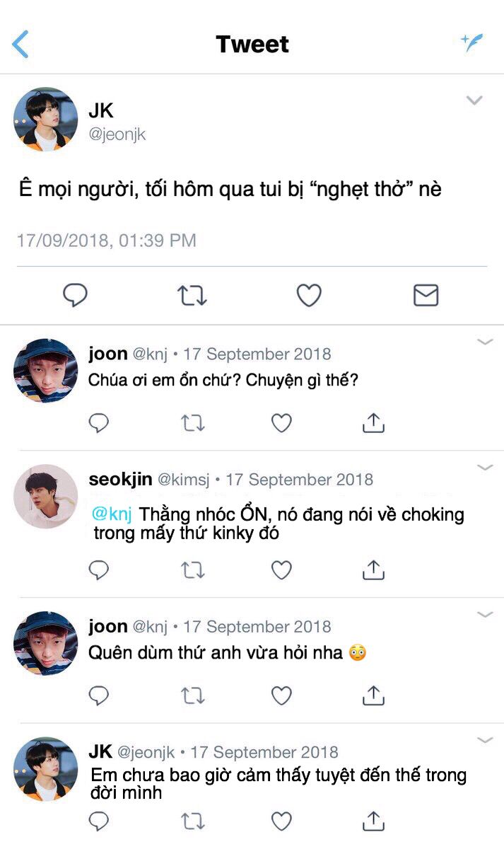Open options chevron on joon's first reply
This screenshot has height=849, width=504.
click(485, 342)
